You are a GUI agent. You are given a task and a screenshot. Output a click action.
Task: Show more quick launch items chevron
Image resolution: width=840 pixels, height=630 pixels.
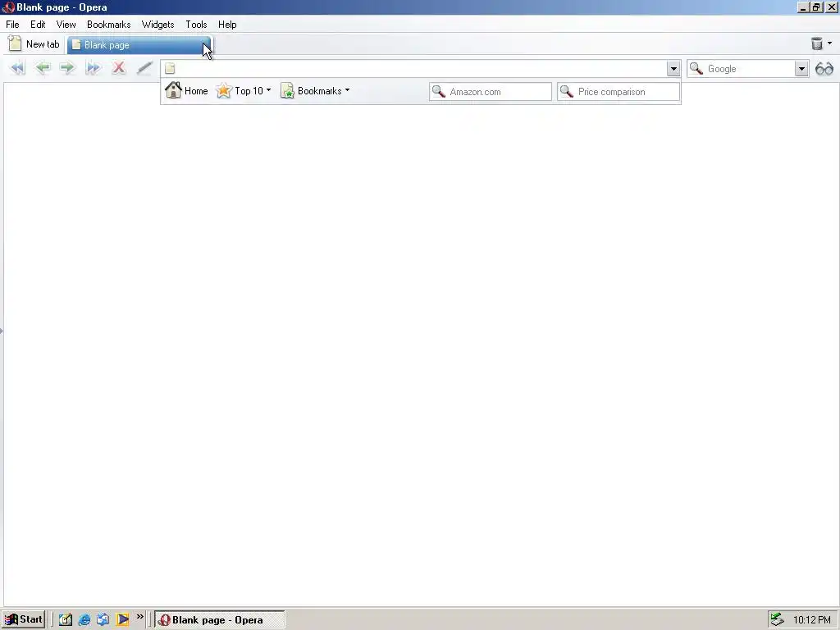click(x=139, y=617)
